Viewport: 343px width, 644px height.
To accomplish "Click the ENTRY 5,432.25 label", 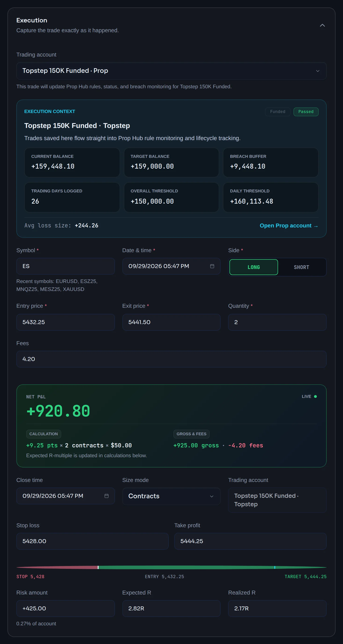I will pos(164,577).
